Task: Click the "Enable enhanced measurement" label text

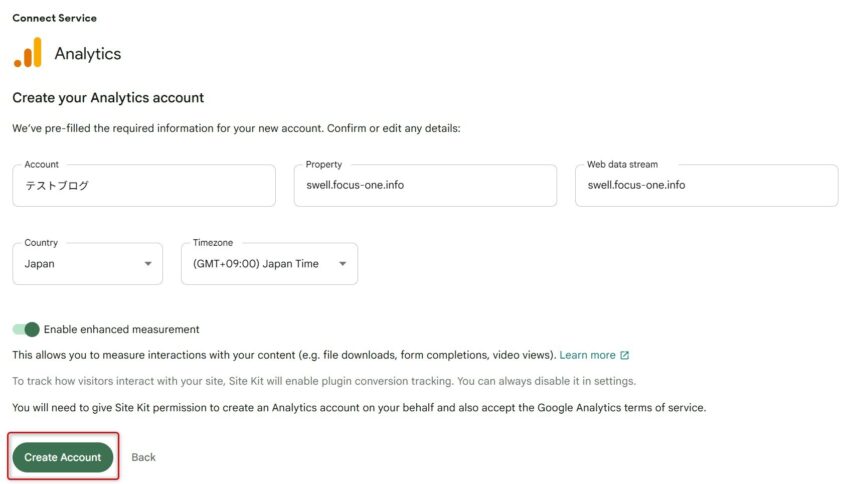Action: [121, 329]
